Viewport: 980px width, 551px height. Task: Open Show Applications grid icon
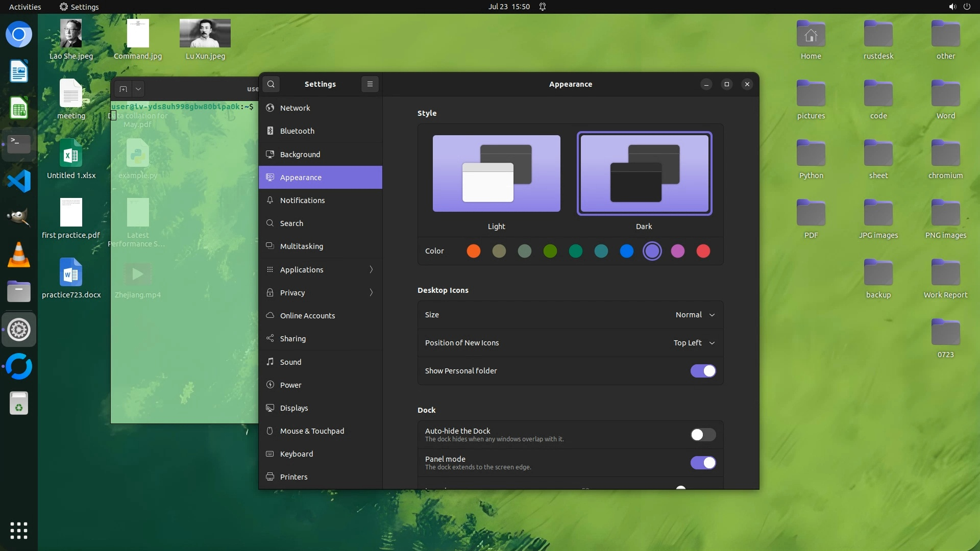click(19, 531)
